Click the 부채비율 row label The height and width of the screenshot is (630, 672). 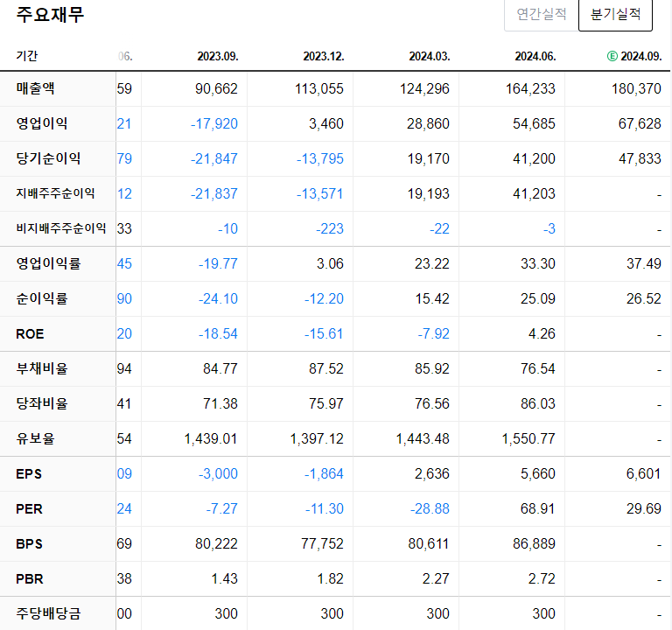[42, 368]
